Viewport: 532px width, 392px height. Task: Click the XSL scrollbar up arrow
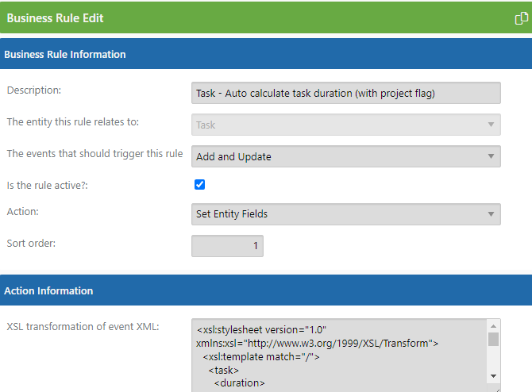493,326
